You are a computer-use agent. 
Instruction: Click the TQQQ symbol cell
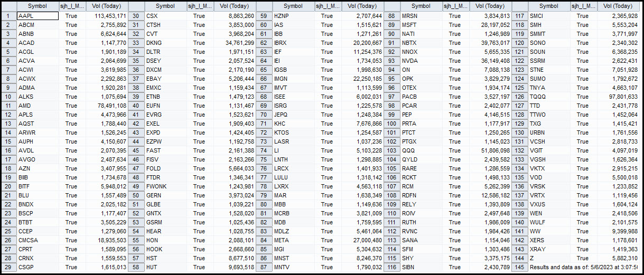point(549,97)
